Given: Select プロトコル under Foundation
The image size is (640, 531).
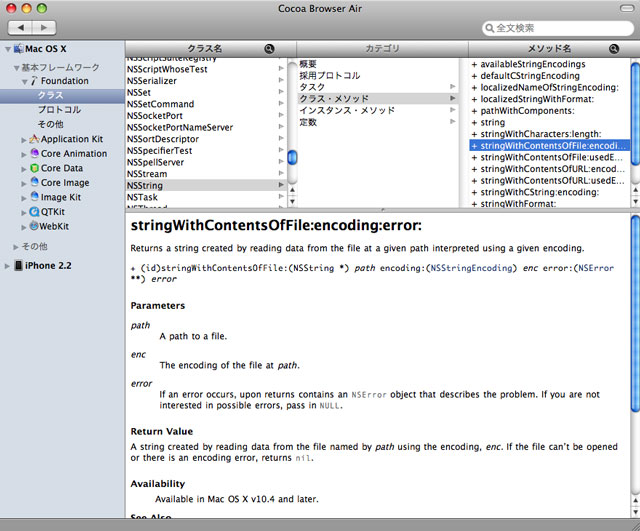Looking at the screenshot, I should [62, 110].
